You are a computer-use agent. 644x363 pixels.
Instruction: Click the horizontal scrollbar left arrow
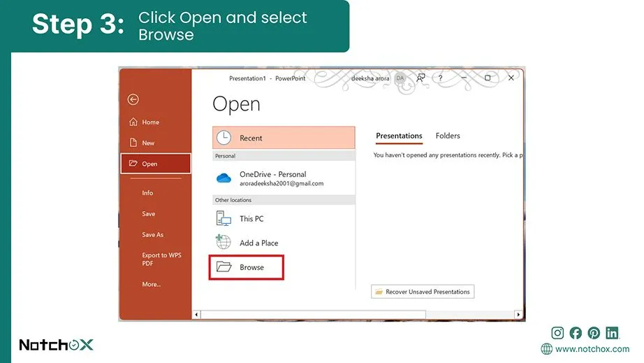pyautogui.click(x=196, y=315)
